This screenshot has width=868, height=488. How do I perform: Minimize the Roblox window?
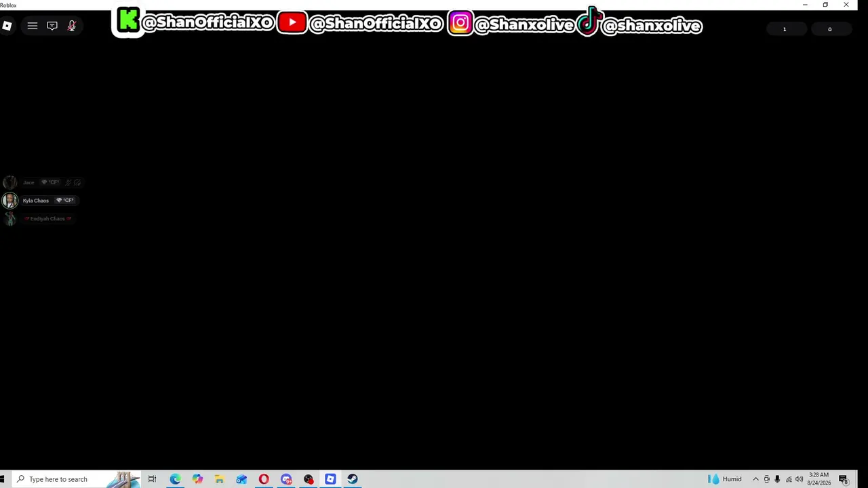click(805, 5)
